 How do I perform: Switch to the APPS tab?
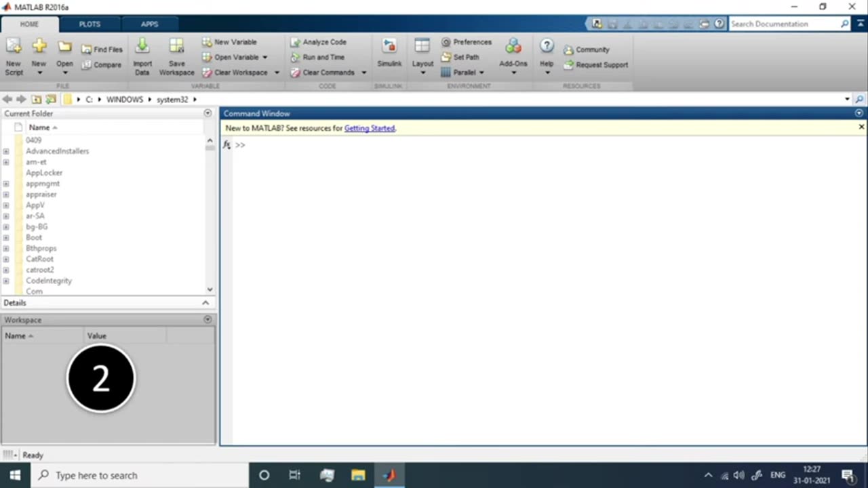(x=149, y=24)
